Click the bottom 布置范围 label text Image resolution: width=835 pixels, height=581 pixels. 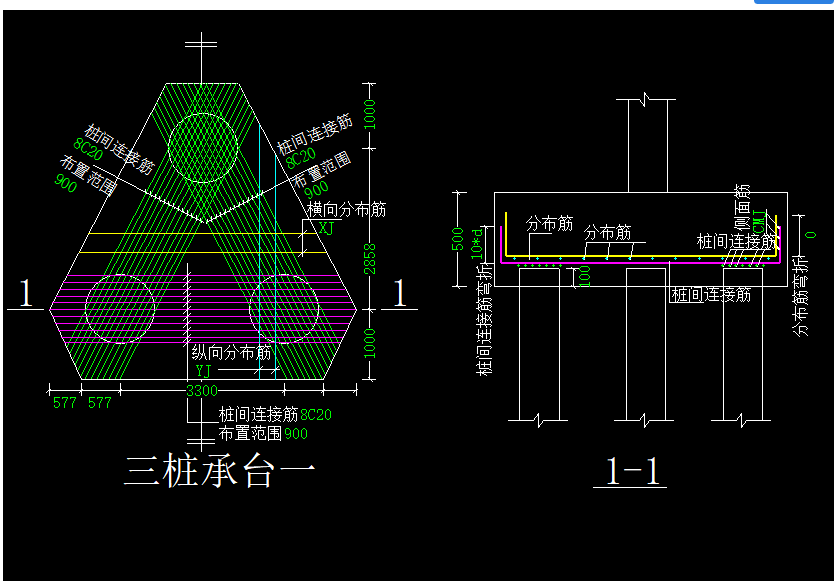click(250, 433)
